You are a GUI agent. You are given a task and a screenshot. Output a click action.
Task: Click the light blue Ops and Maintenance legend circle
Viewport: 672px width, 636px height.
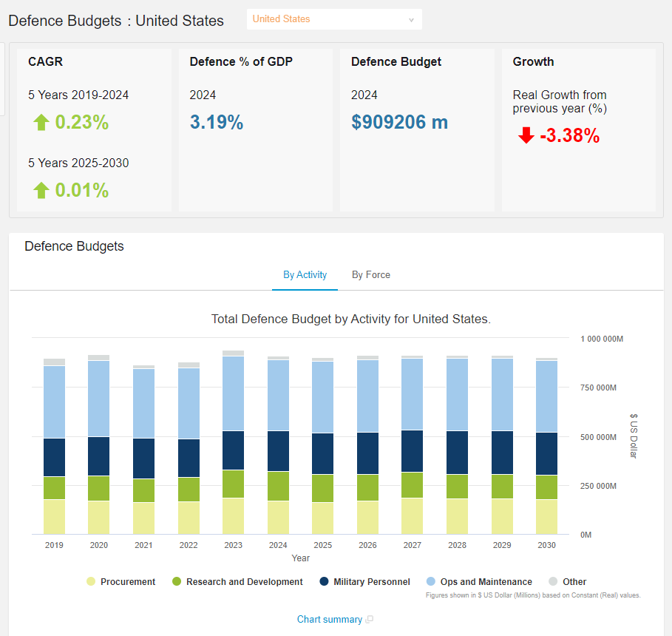point(430,582)
